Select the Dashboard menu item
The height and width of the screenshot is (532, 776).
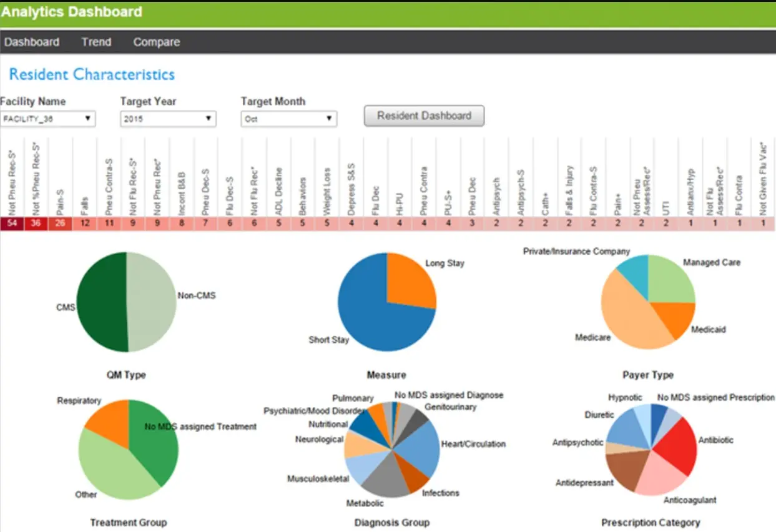click(32, 42)
